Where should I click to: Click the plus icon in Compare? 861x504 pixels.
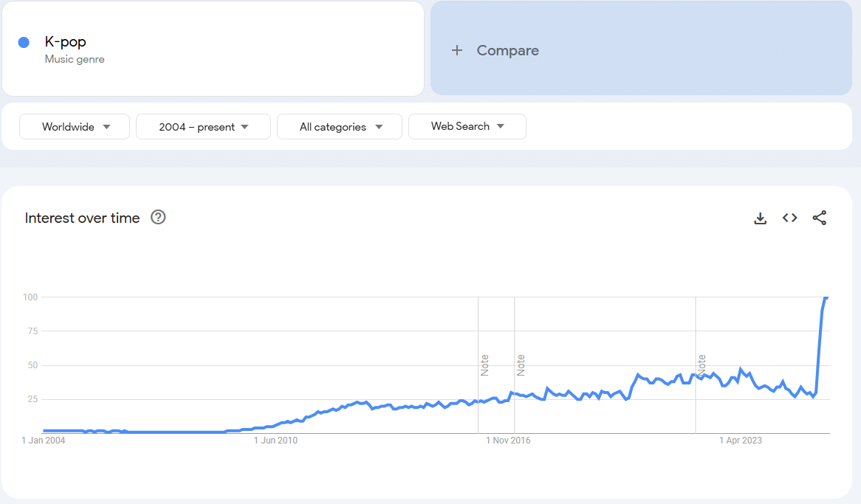point(457,50)
